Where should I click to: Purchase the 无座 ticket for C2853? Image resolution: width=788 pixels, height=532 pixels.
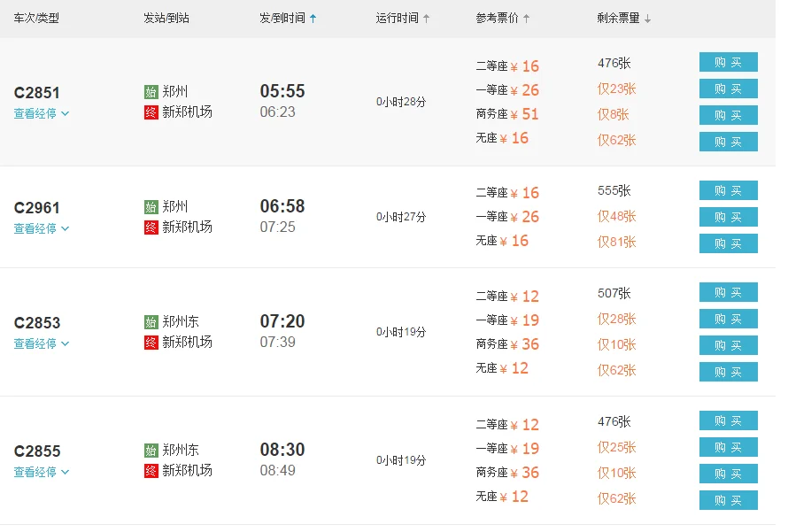click(728, 371)
